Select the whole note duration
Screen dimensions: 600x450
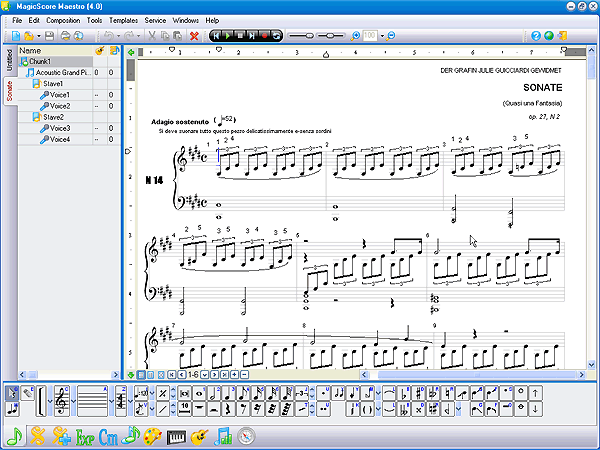[199, 393]
